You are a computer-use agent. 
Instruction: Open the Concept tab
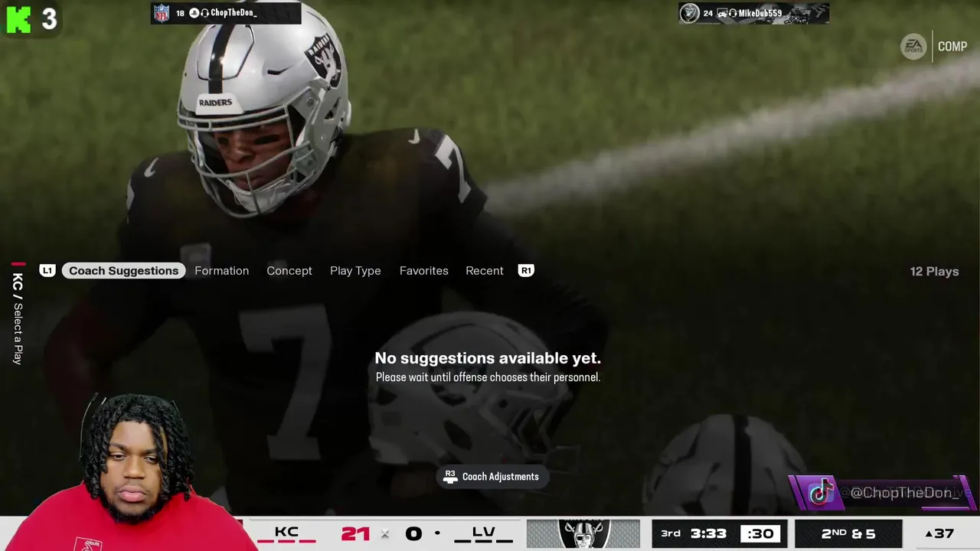coord(289,271)
